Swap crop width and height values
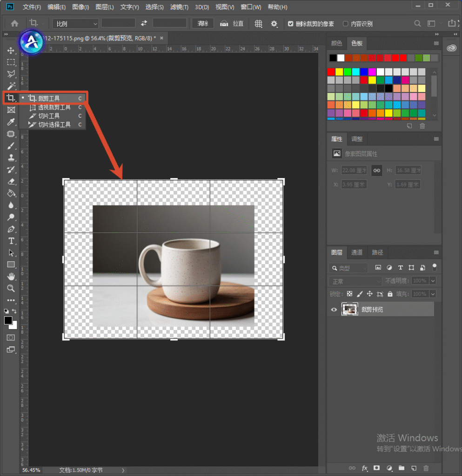This screenshot has height=476, width=462. (144, 23)
